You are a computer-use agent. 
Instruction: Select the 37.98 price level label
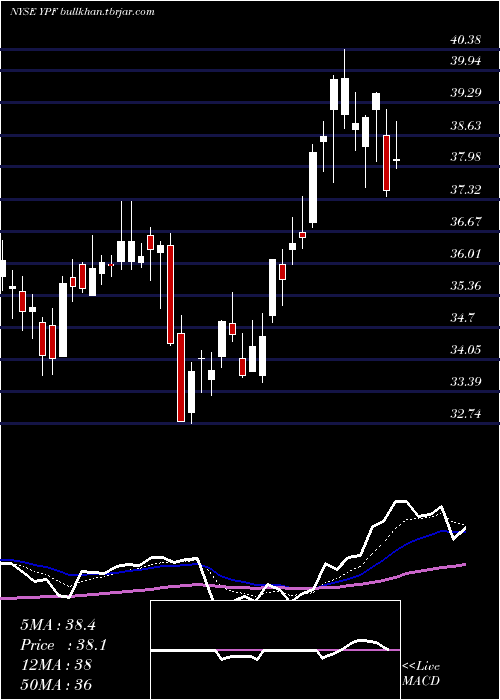(465, 157)
